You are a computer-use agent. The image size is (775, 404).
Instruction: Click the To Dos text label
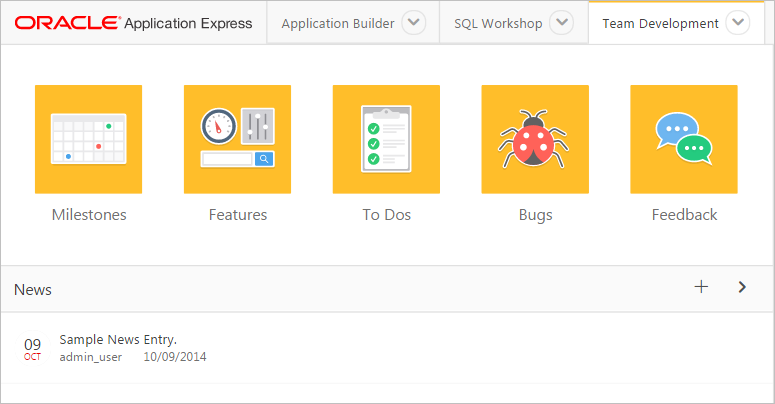pos(386,214)
